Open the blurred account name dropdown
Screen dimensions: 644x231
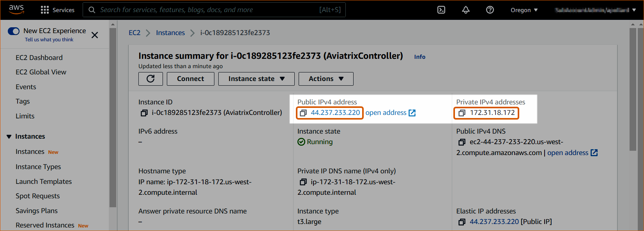click(595, 10)
